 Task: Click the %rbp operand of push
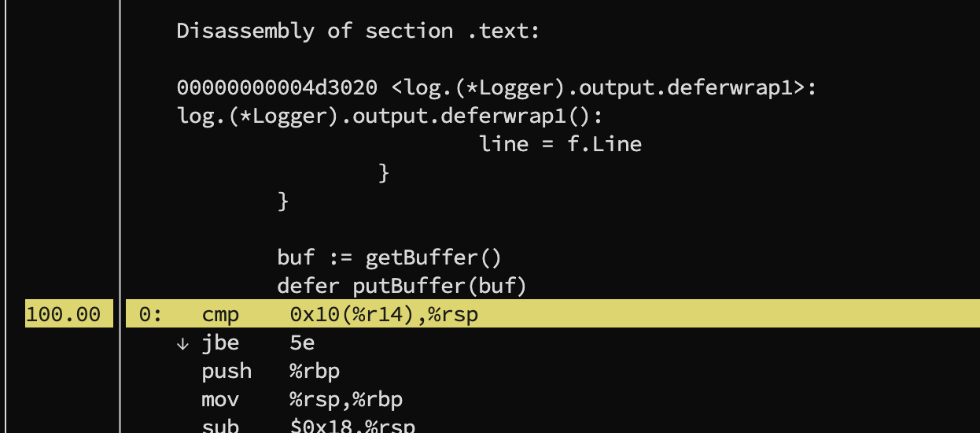[315, 371]
